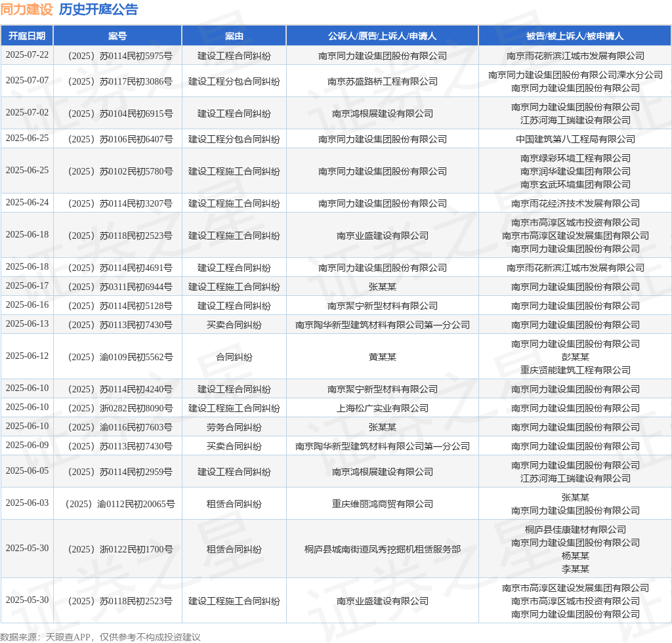This screenshot has height=643, width=672.
Task: Click the date cell 2025-06-09
Action: [x=27, y=445]
